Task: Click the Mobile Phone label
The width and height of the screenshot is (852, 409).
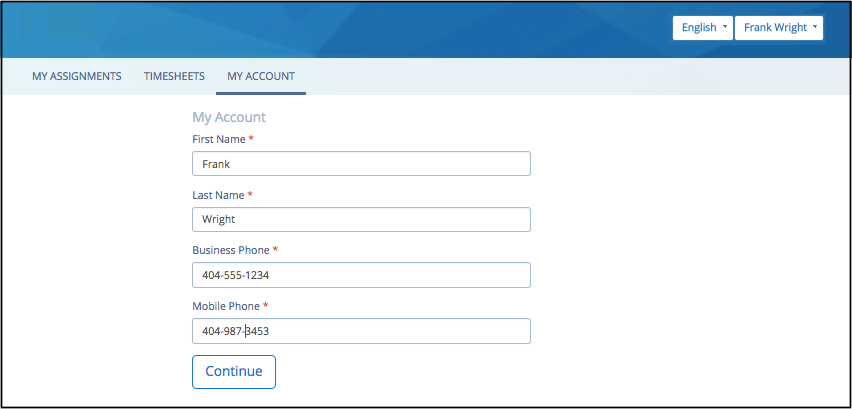Action: tap(226, 306)
